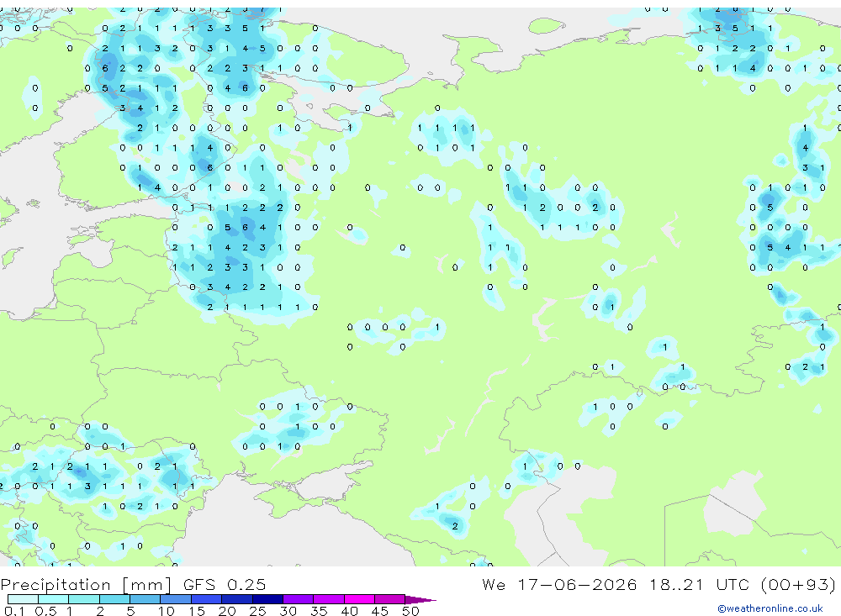Click the "Precipitation [mm] GFS 0.25" title
The width and height of the screenshot is (841, 616).
(133, 585)
